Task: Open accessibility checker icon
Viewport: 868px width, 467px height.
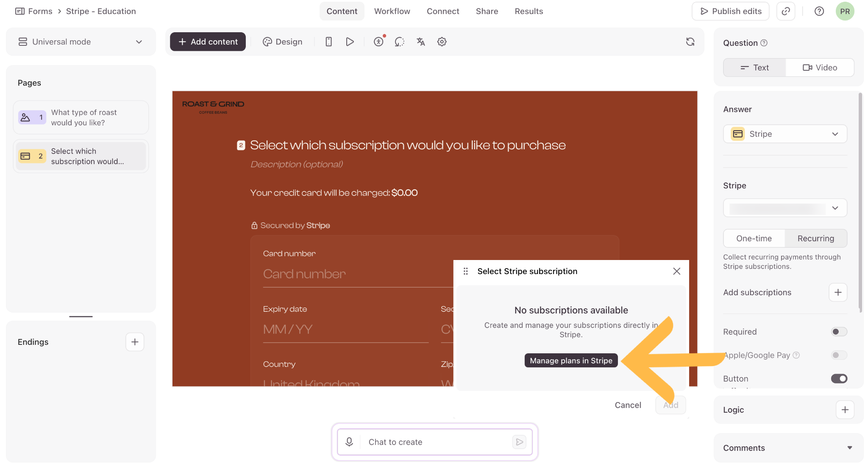Action: click(378, 42)
